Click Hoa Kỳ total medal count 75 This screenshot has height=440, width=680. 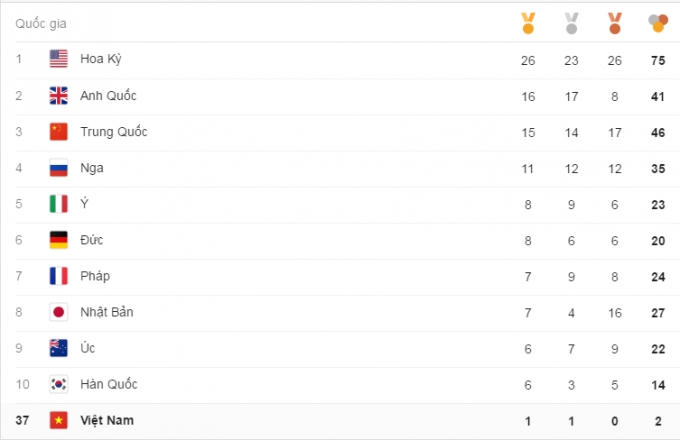(x=657, y=60)
